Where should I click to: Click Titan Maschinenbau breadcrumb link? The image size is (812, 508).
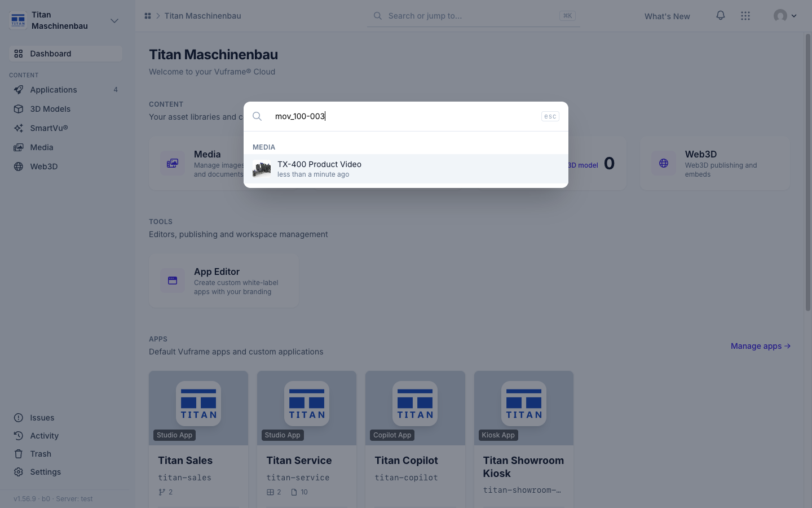click(202, 16)
